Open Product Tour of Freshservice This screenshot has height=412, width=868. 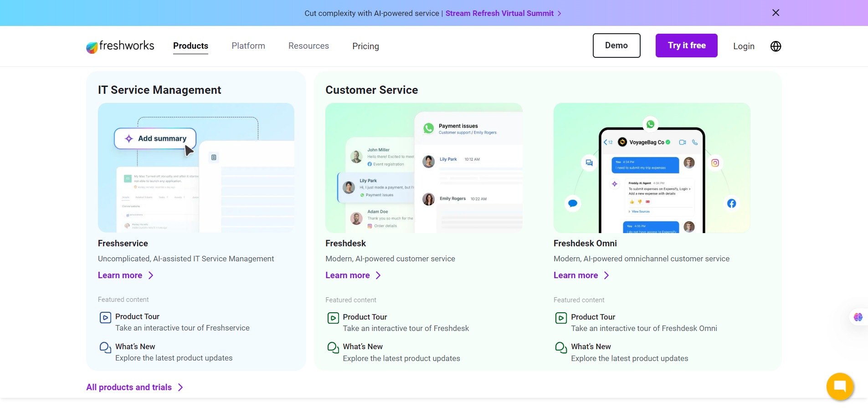(x=137, y=316)
